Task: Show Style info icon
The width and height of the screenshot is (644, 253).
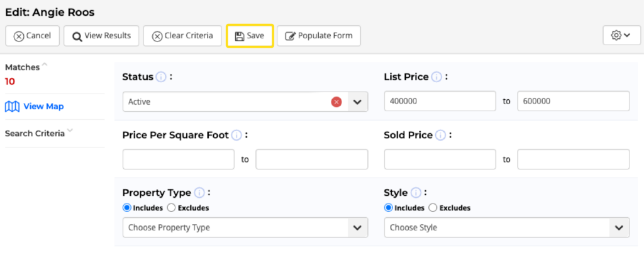Action: click(x=416, y=193)
